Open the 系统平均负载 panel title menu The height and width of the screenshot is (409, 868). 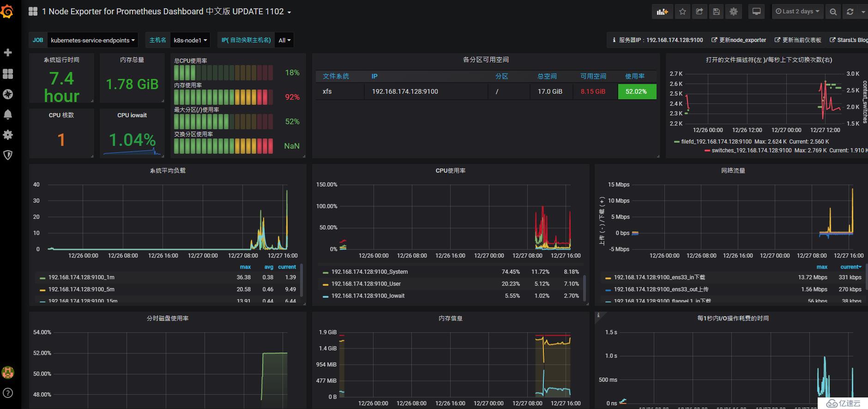point(168,171)
